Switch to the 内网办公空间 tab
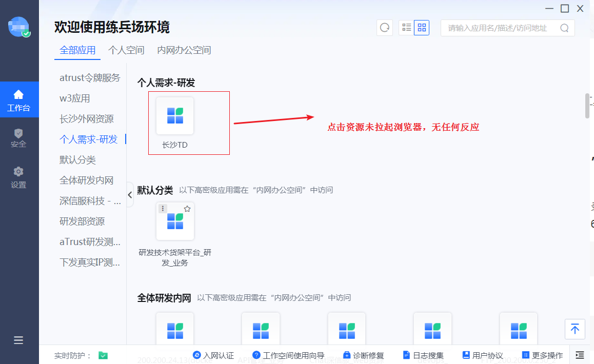Viewport: 594px width, 364px height. tap(184, 50)
